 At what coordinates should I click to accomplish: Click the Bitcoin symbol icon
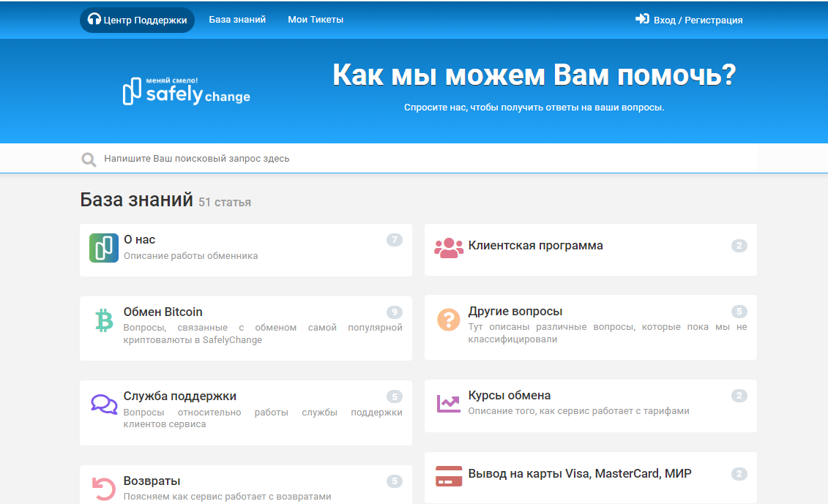103,320
